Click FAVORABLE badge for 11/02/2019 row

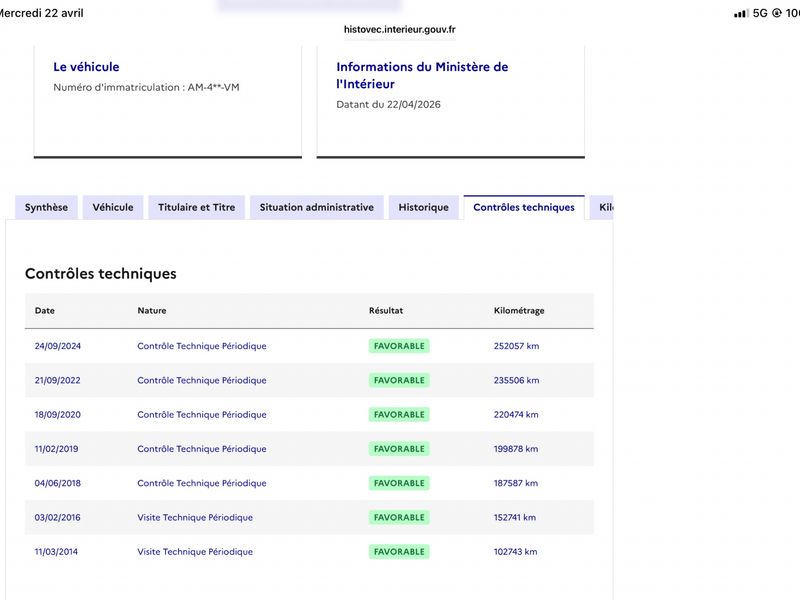point(399,449)
